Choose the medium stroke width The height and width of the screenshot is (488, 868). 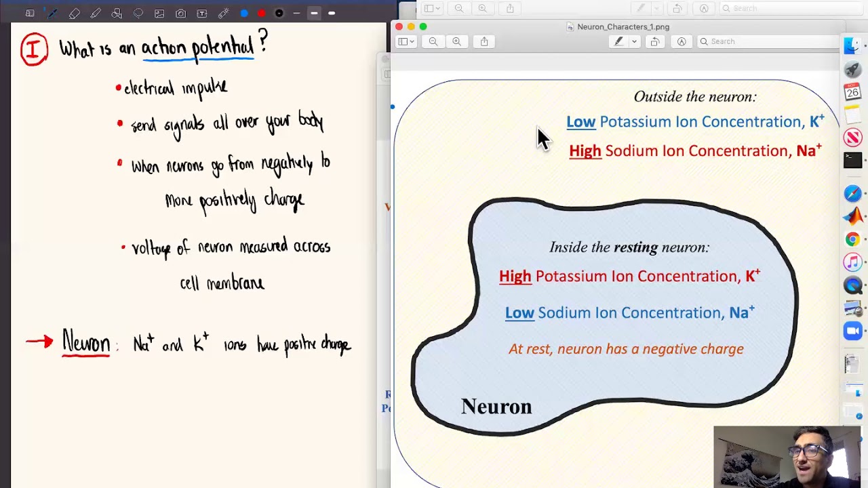pos(314,13)
